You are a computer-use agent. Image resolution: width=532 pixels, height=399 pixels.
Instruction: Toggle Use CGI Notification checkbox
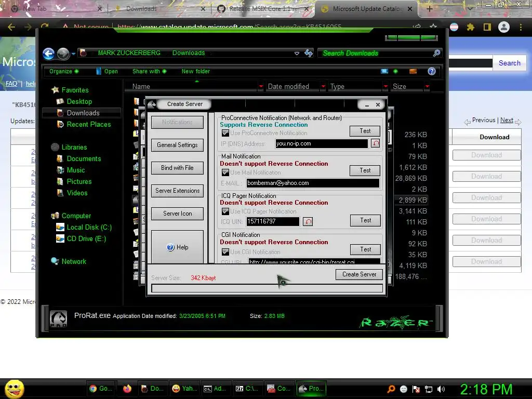tap(225, 252)
